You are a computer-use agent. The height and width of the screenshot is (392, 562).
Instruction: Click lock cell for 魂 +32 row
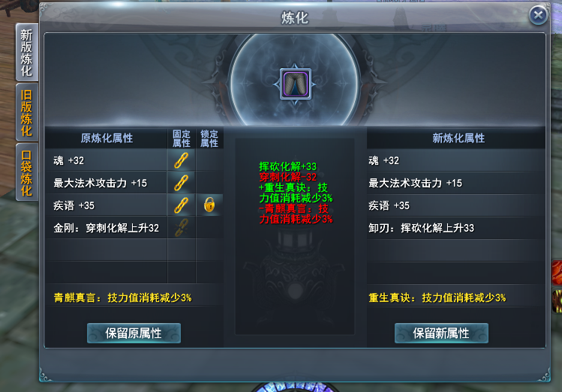(x=209, y=160)
